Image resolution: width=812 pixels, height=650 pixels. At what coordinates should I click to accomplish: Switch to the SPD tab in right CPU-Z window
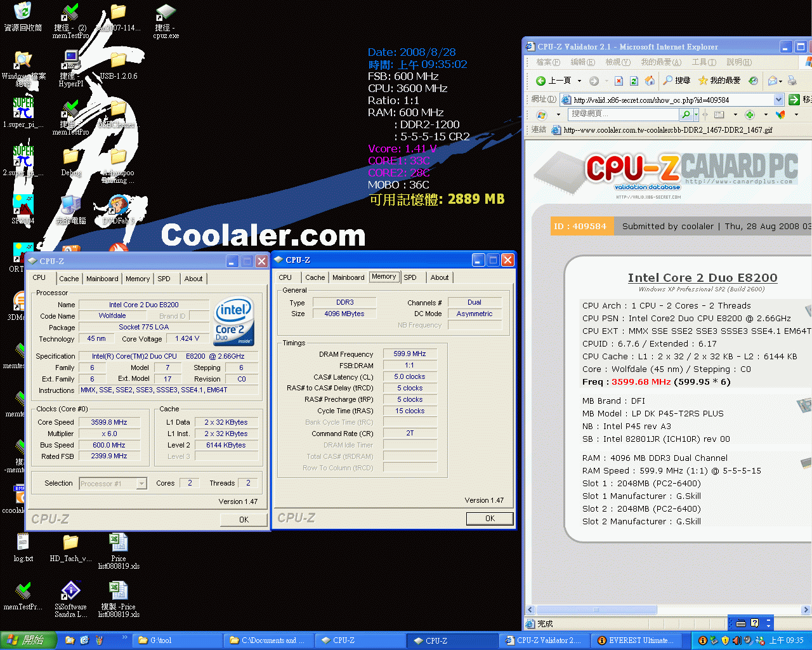pyautogui.click(x=410, y=277)
